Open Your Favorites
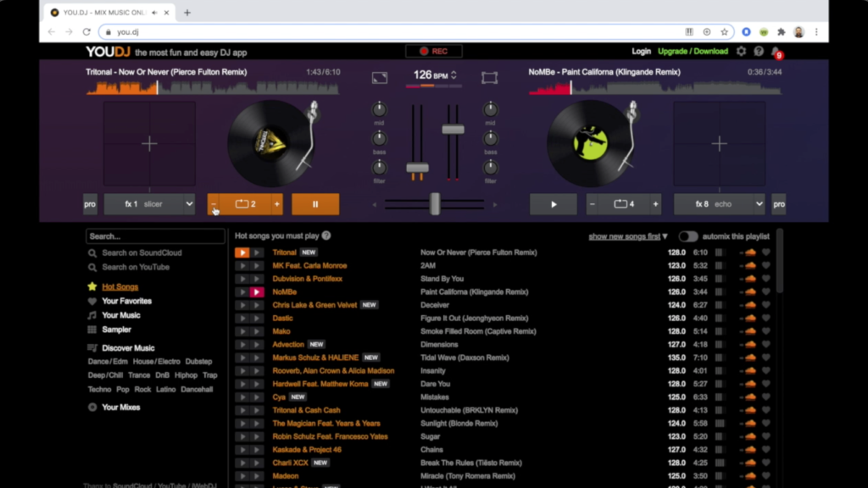Viewport: 868px width, 488px height. (x=126, y=301)
